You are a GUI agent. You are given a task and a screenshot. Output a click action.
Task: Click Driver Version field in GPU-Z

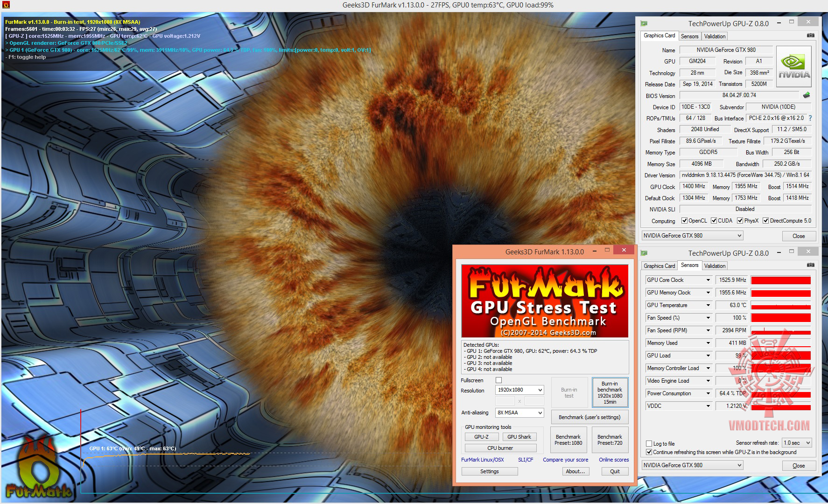745,175
